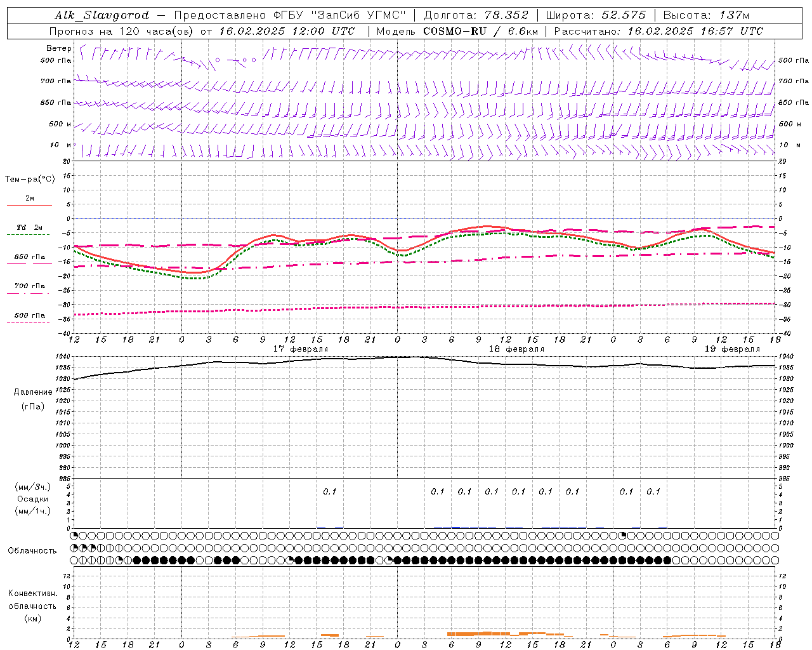Click the 2м temperature legend label
The width and height of the screenshot is (812, 650).
(30, 198)
